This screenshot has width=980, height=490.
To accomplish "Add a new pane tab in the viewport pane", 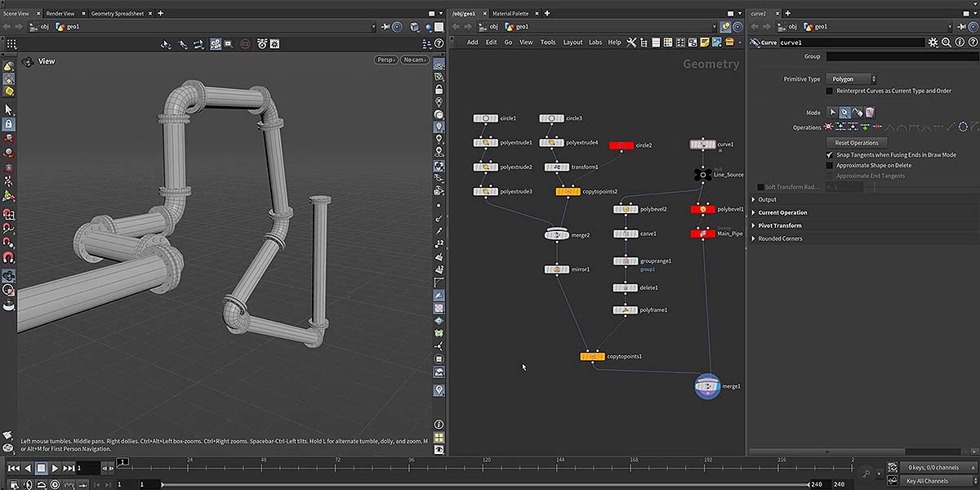I will (x=160, y=13).
